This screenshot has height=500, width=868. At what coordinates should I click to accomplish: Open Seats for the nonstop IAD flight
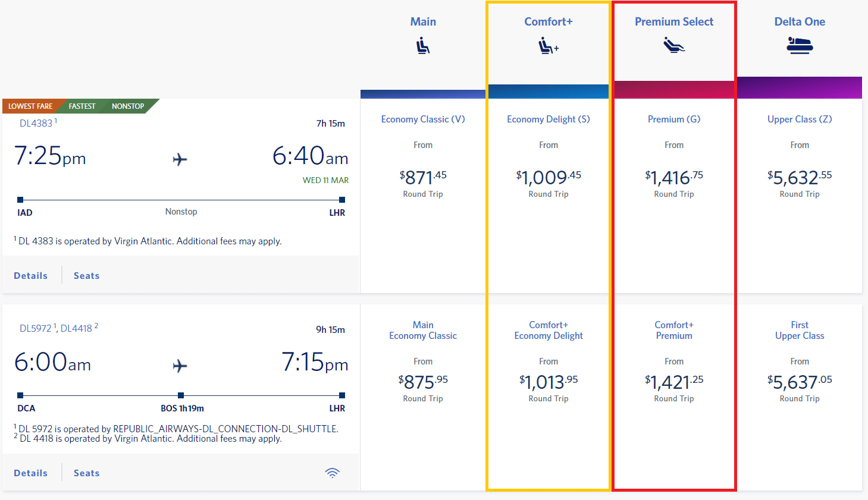(86, 275)
